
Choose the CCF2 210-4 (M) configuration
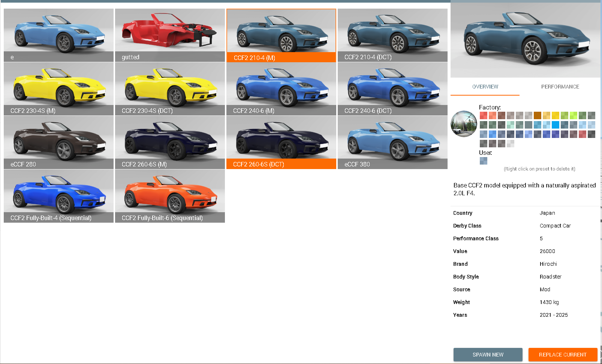(281, 35)
